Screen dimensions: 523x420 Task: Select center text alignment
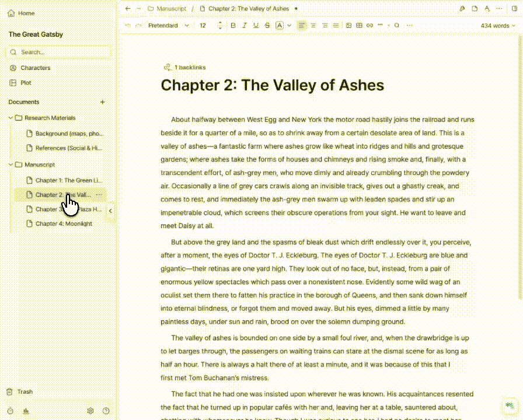tap(313, 25)
